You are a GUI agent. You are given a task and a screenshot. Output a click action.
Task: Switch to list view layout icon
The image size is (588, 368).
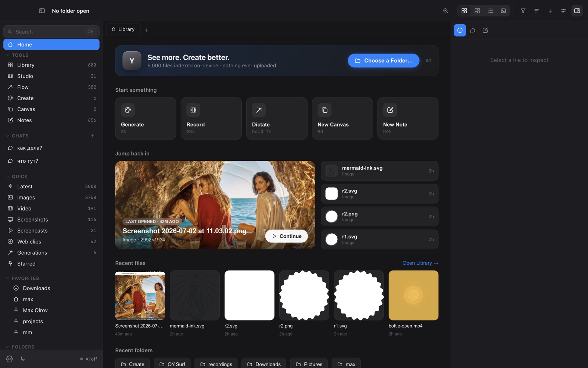click(490, 11)
